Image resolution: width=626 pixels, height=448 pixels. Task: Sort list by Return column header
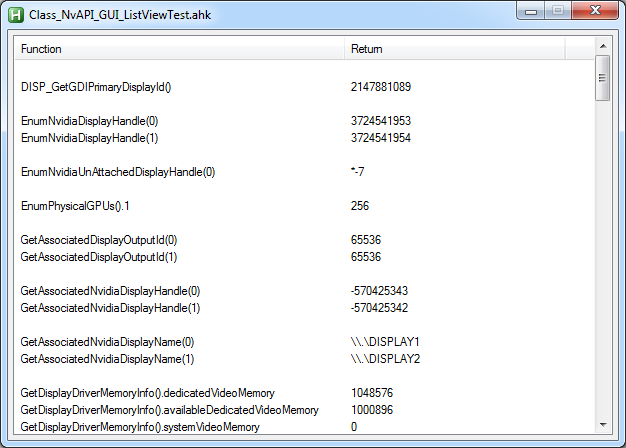click(x=455, y=49)
